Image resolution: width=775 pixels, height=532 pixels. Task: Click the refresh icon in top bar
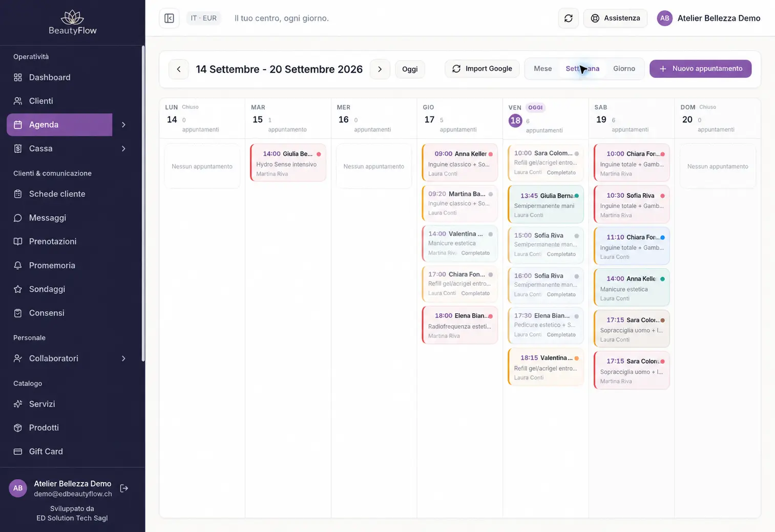click(x=568, y=18)
